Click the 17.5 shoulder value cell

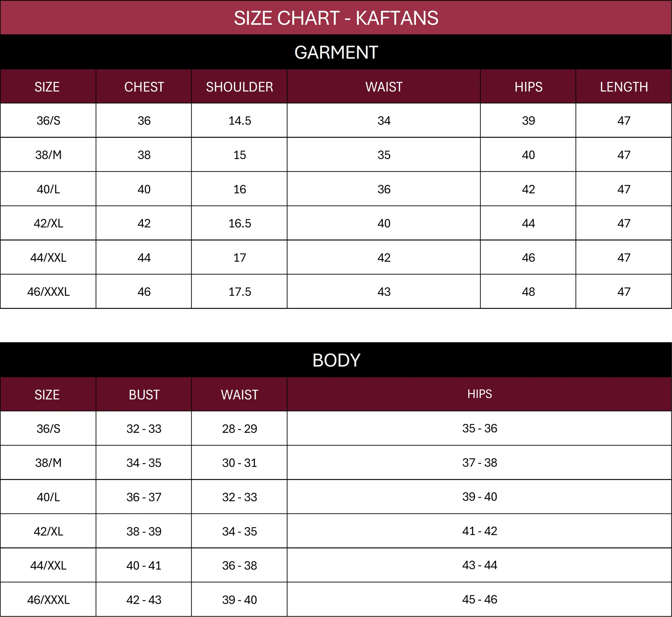(x=239, y=292)
